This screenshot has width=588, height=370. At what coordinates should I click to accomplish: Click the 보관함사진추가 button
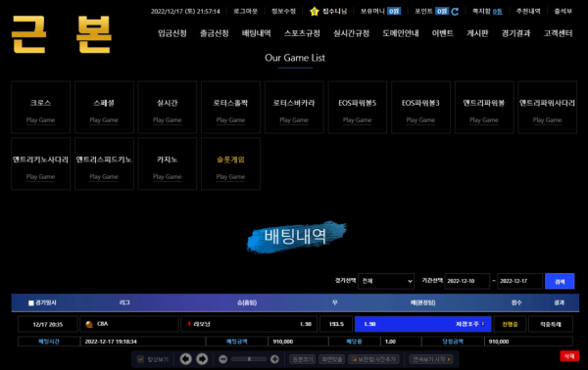coord(374,359)
